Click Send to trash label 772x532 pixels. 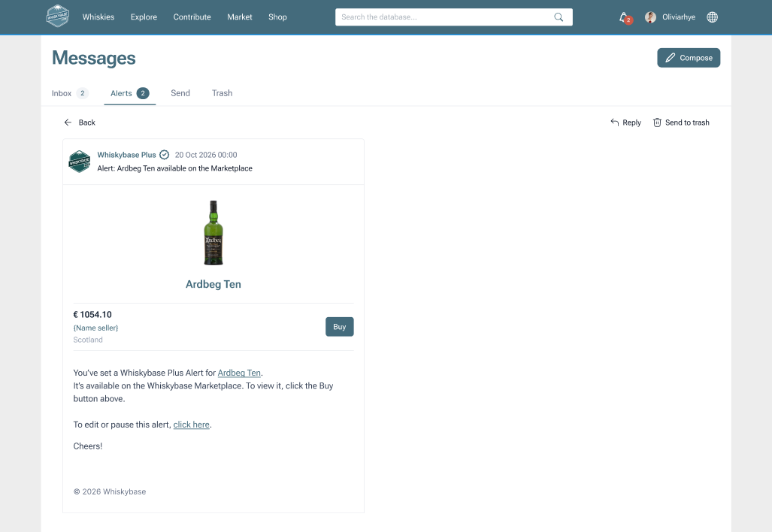click(x=687, y=122)
